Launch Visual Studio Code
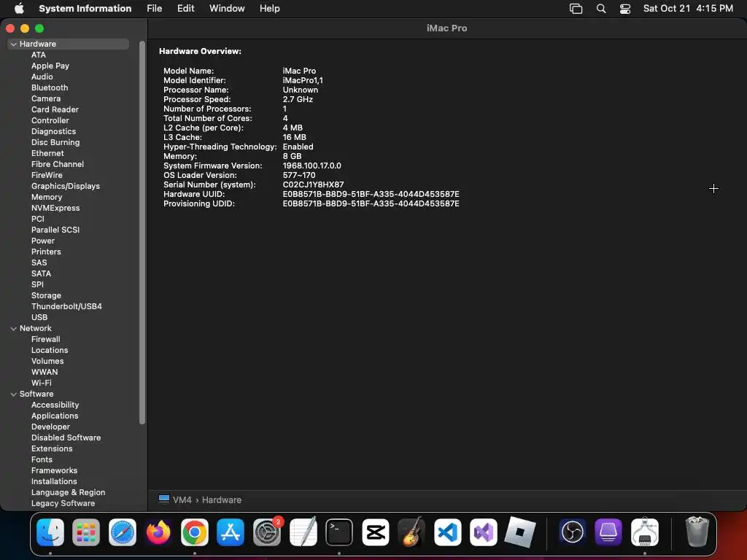747x560 pixels. (x=447, y=532)
